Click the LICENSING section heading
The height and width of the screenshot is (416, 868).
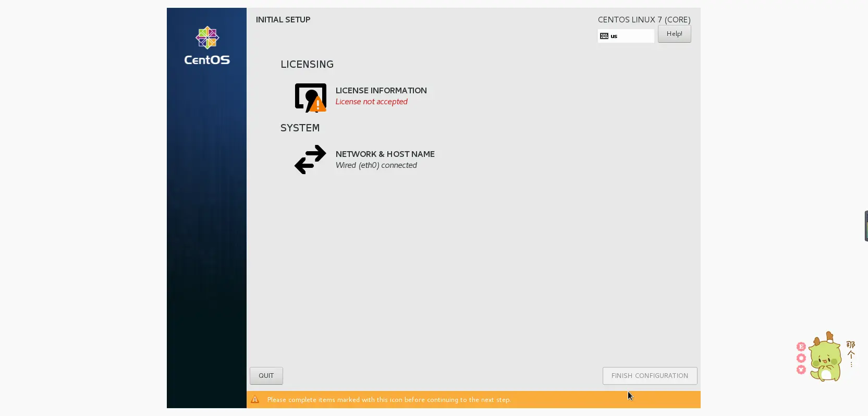click(x=307, y=64)
